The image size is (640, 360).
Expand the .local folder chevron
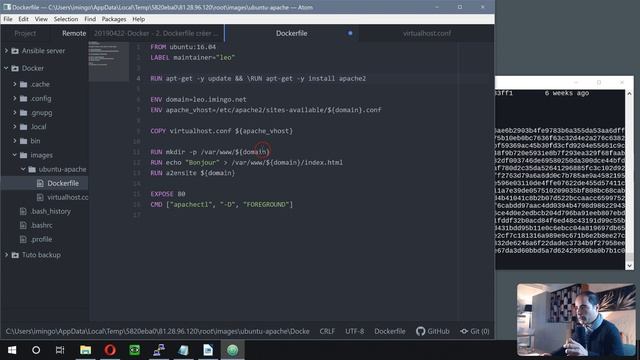click(15, 127)
